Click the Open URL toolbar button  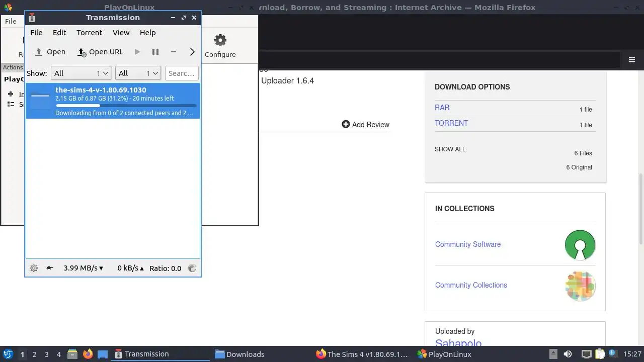[x=100, y=52]
